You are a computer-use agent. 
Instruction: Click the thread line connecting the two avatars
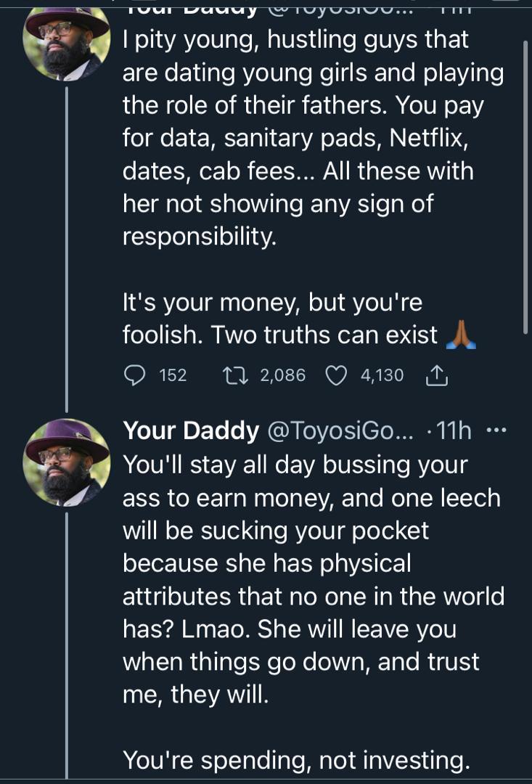click(67, 247)
